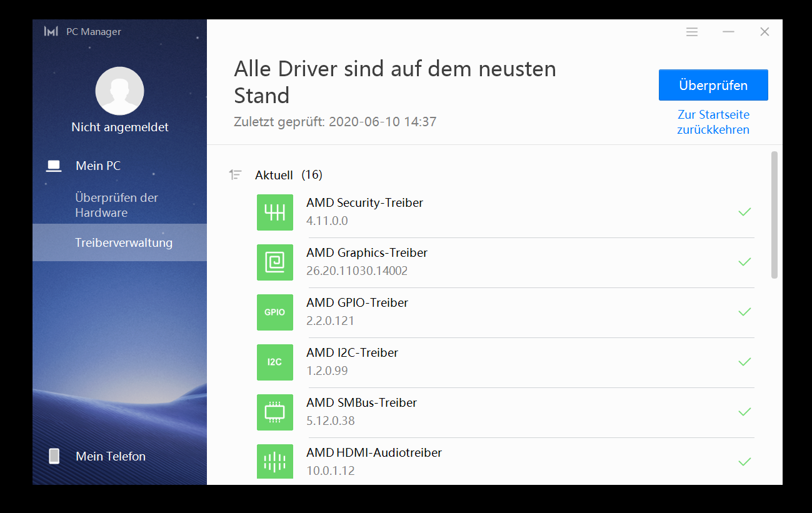
Task: Click version number 5.12.0.38
Action: pos(331,421)
